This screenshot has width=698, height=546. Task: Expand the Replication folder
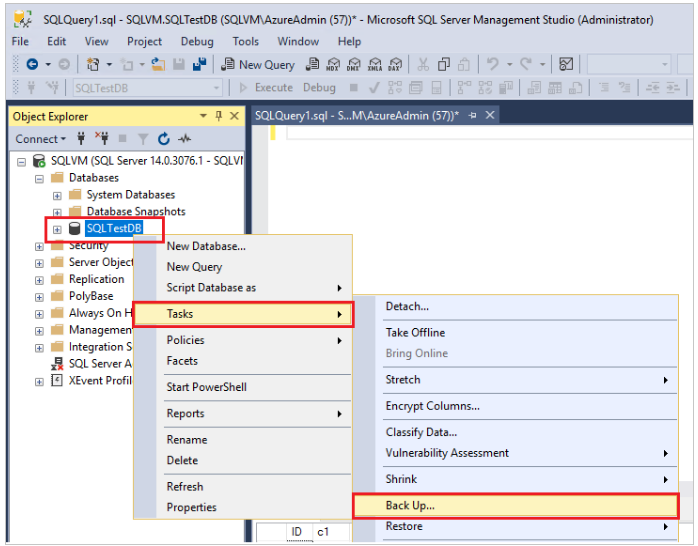pyautogui.click(x=39, y=280)
